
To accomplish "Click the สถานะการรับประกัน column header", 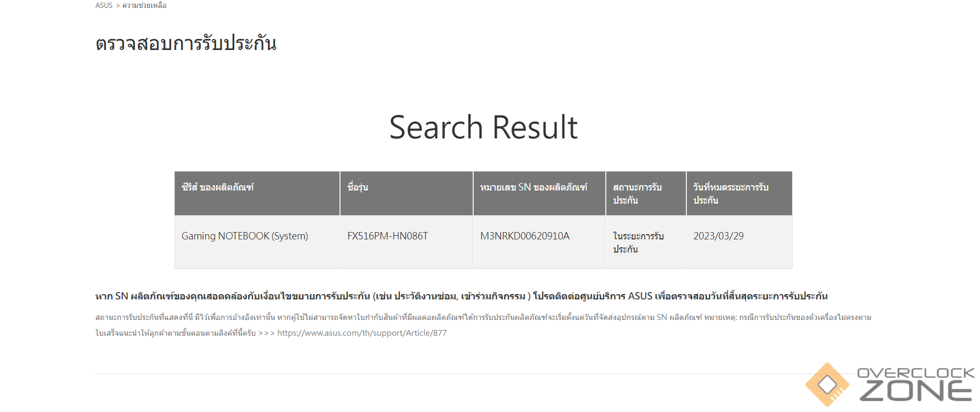I will point(646,193).
